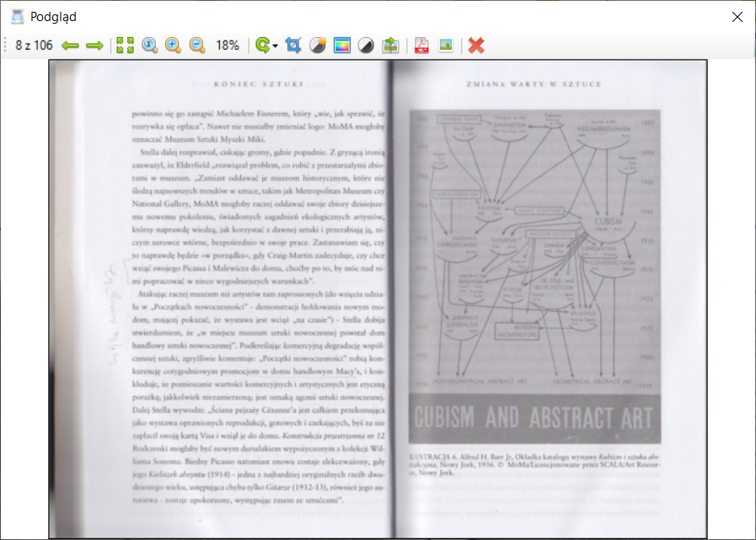Toggle black and white conversion
756x540 pixels.
pos(367,45)
